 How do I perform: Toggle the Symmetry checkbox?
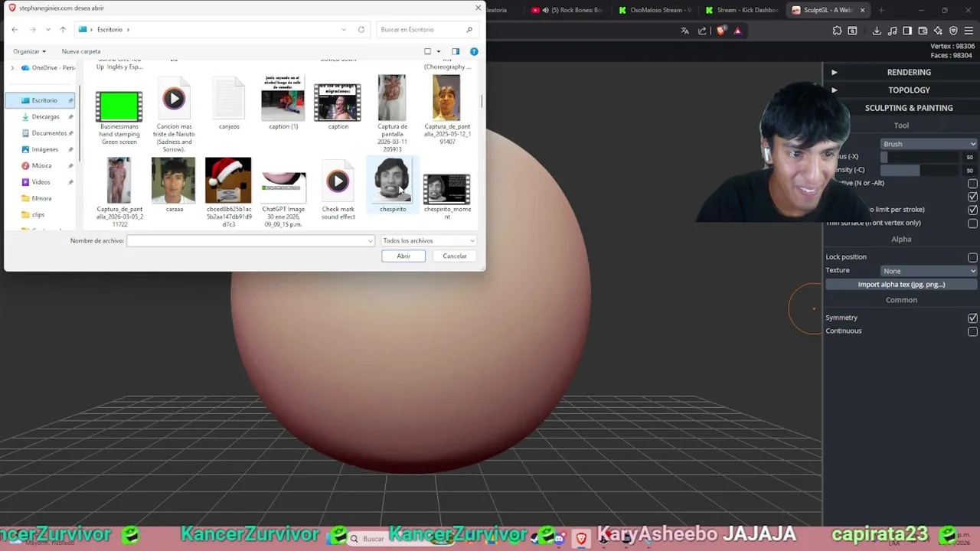(972, 318)
